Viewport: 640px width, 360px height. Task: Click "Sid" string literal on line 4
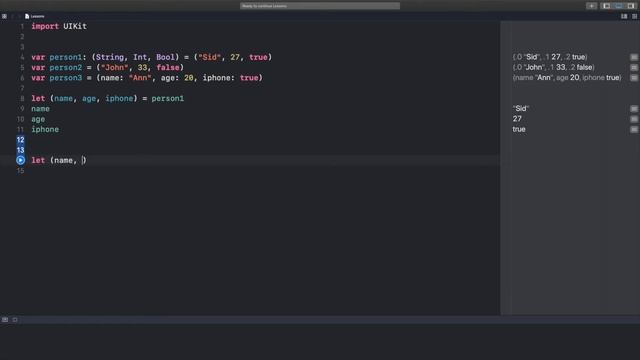click(x=209, y=57)
